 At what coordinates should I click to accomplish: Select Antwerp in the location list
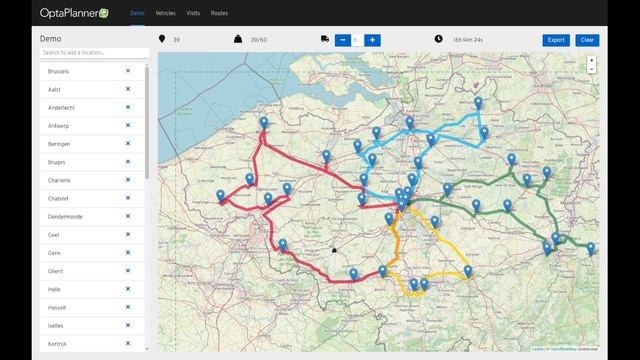coord(92,126)
